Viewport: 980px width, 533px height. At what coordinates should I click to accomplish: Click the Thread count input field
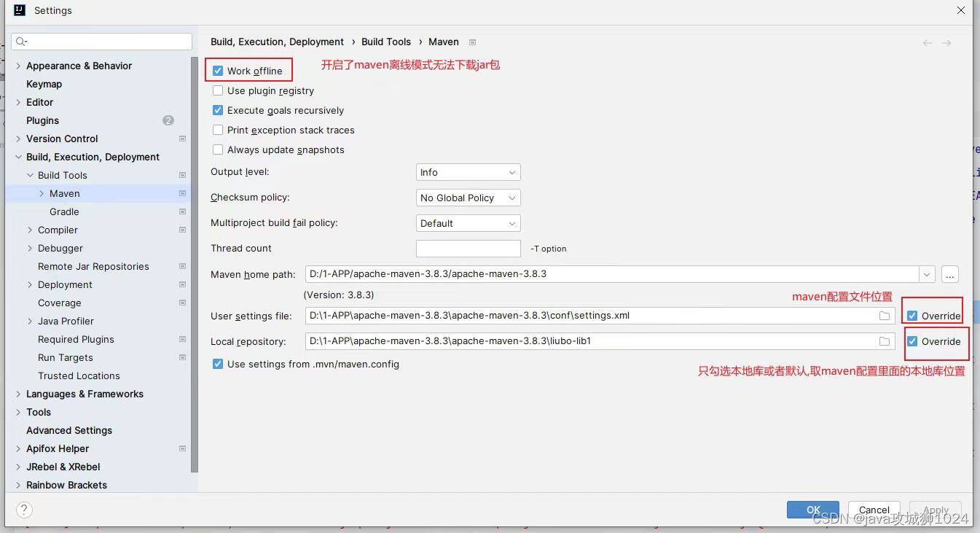[468, 249]
